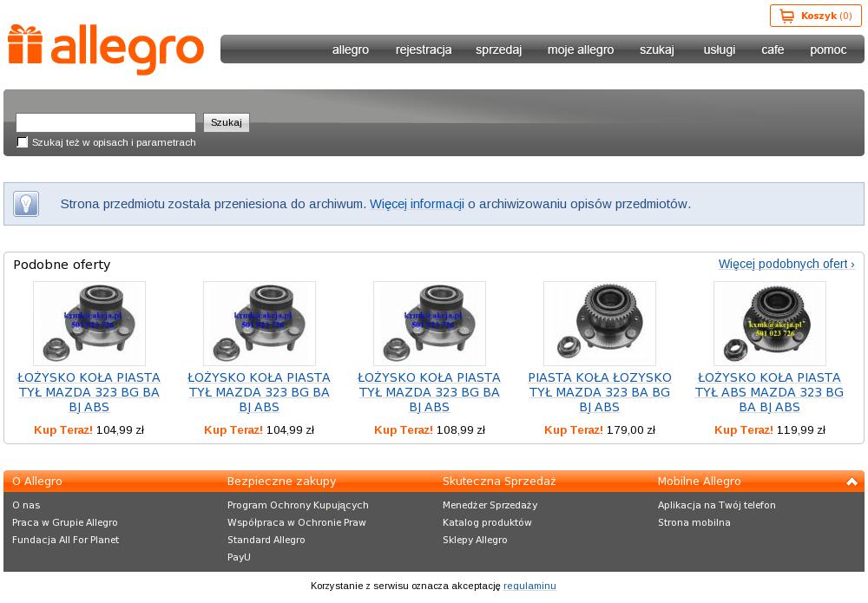Open the 'usługi' navigation item
The width and height of the screenshot is (868, 603).
[x=720, y=49]
